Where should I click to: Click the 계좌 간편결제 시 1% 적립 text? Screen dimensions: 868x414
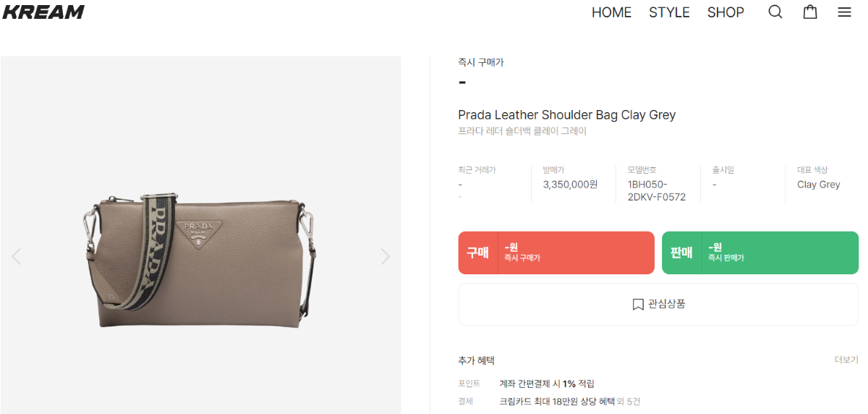[x=547, y=384]
